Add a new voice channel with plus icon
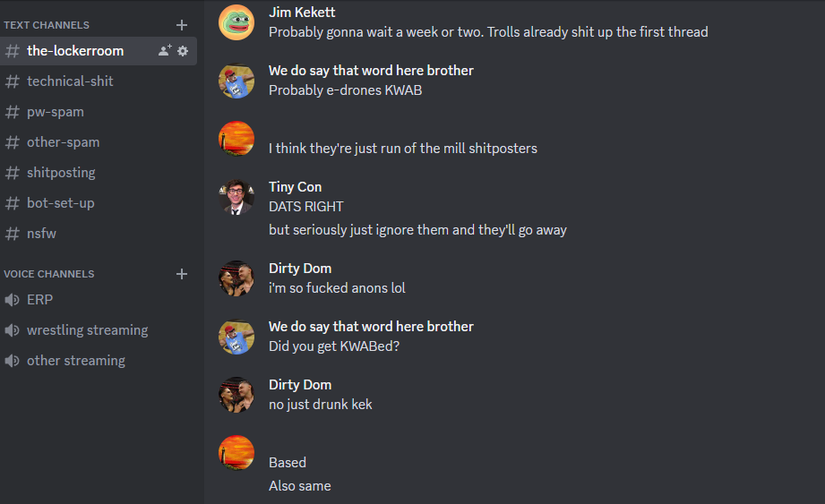 [182, 274]
